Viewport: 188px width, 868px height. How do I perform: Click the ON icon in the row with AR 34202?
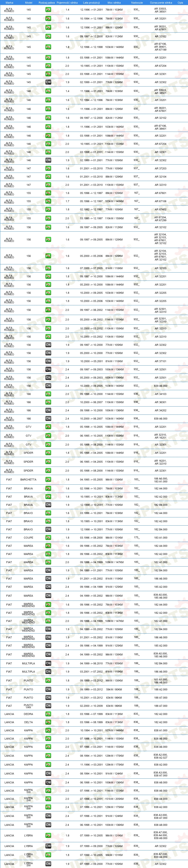coord(48,410)
